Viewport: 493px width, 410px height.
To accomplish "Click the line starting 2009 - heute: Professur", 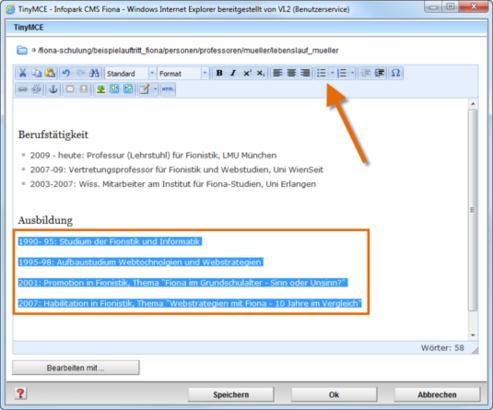I will click(153, 155).
